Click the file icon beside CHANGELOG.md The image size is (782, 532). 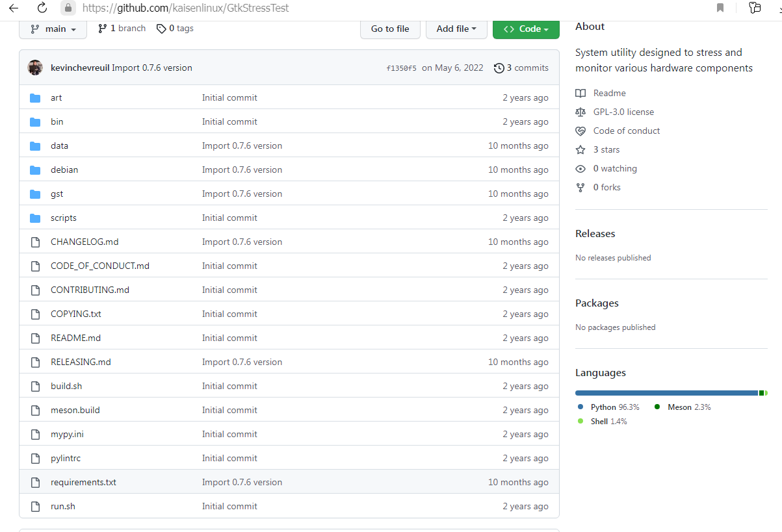36,242
